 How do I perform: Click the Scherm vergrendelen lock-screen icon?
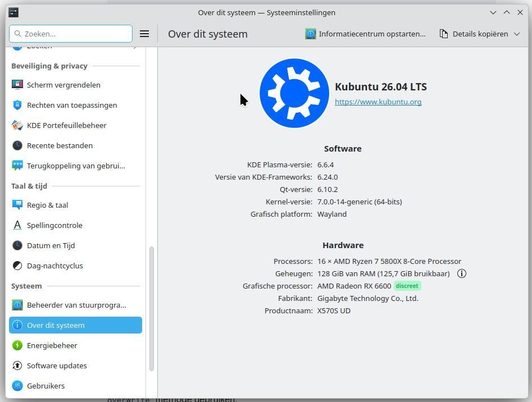17,85
